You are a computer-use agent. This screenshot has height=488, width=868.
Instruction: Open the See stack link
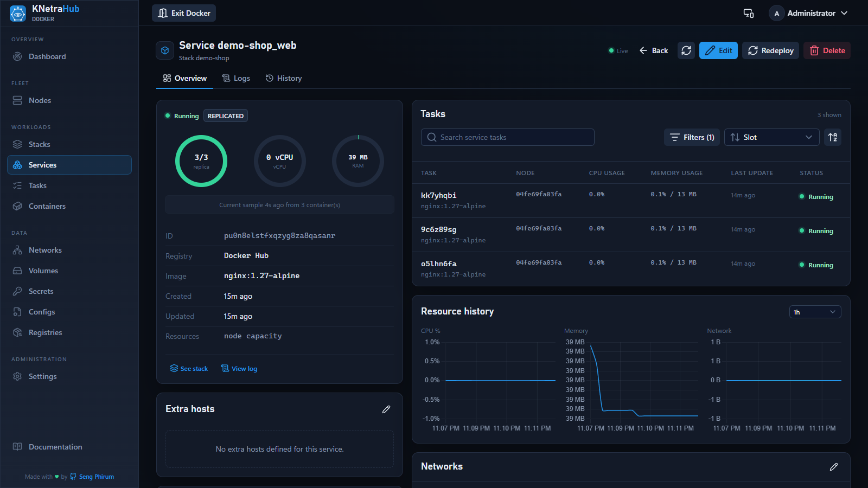point(189,369)
